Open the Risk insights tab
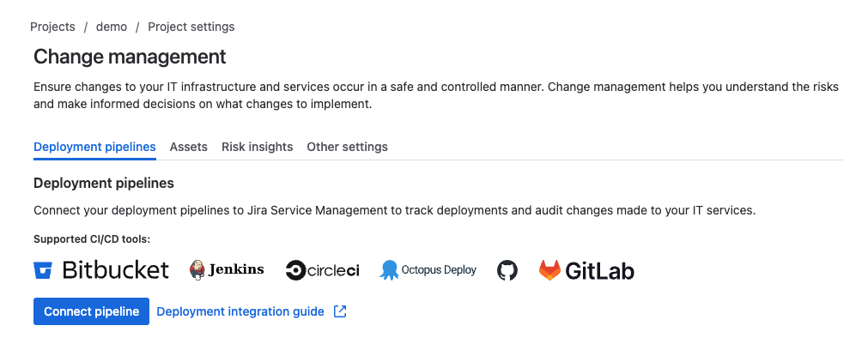 (258, 147)
